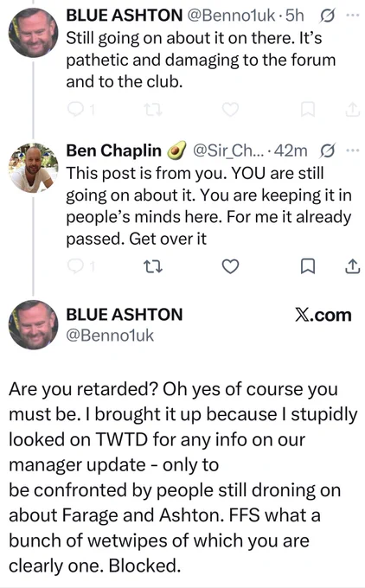Click the Ben Chaplin display name
Viewport: 365px width, 588px height.
click(x=113, y=150)
